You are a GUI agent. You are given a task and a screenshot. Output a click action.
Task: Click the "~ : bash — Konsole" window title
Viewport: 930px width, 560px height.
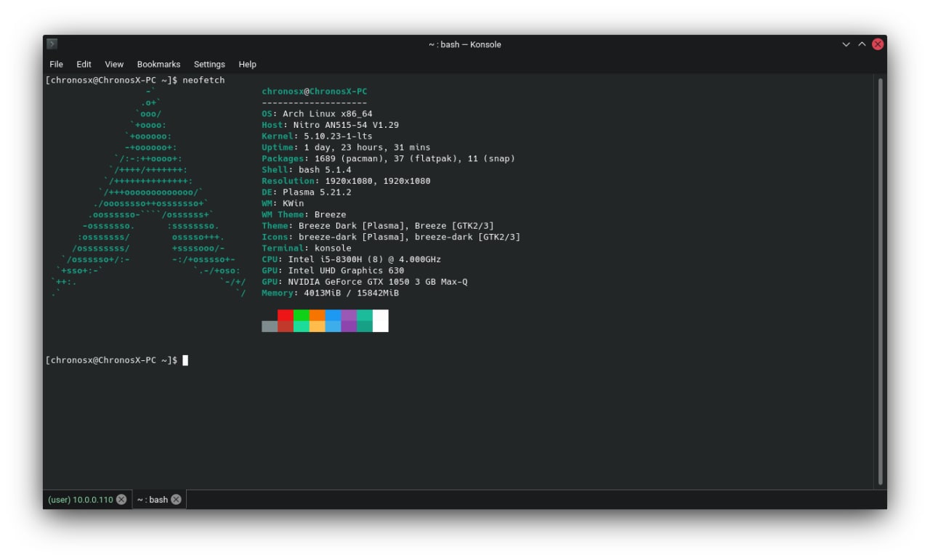point(465,44)
